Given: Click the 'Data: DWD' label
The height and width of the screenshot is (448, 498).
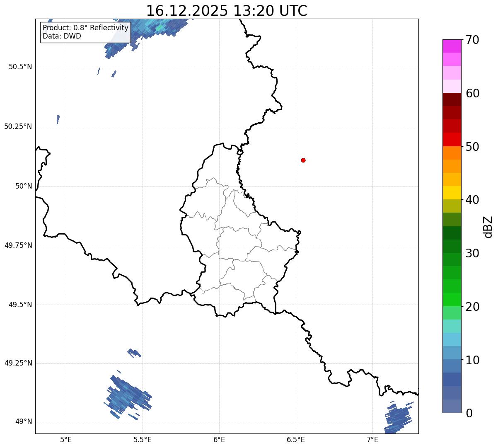Looking at the screenshot, I should 62,36.
